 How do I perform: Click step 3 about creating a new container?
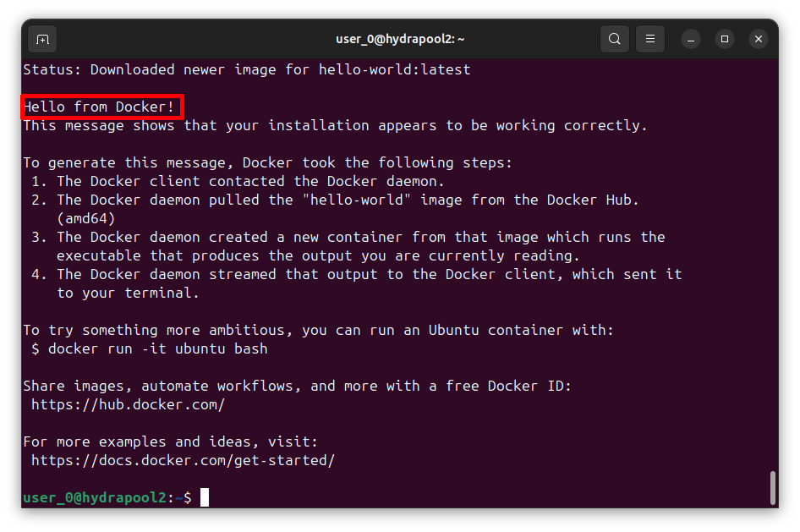[x=359, y=237]
